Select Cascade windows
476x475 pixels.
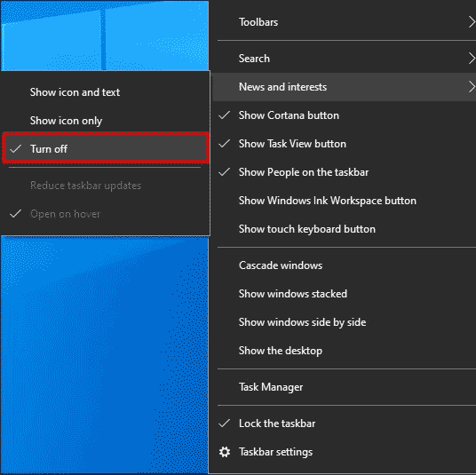(x=344, y=265)
